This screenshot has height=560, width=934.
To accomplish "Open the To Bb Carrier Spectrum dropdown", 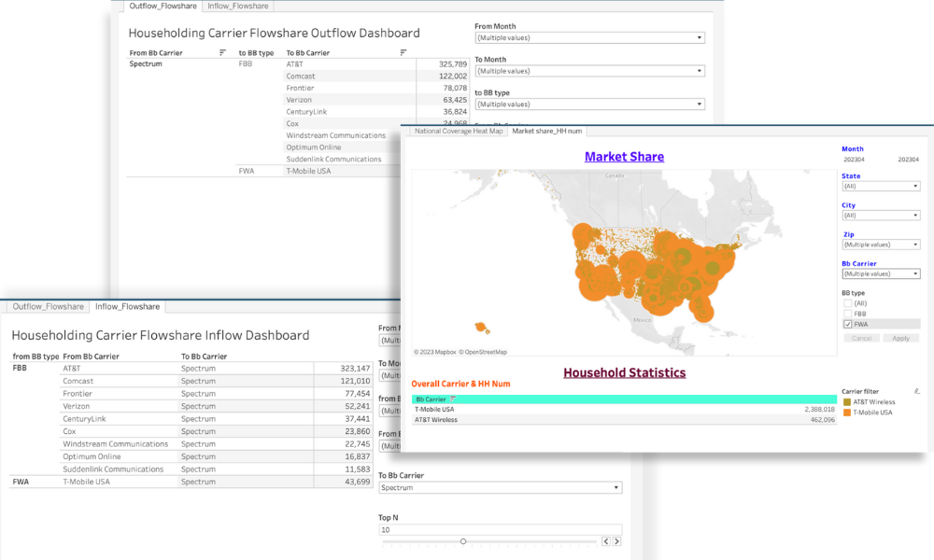I will [501, 487].
